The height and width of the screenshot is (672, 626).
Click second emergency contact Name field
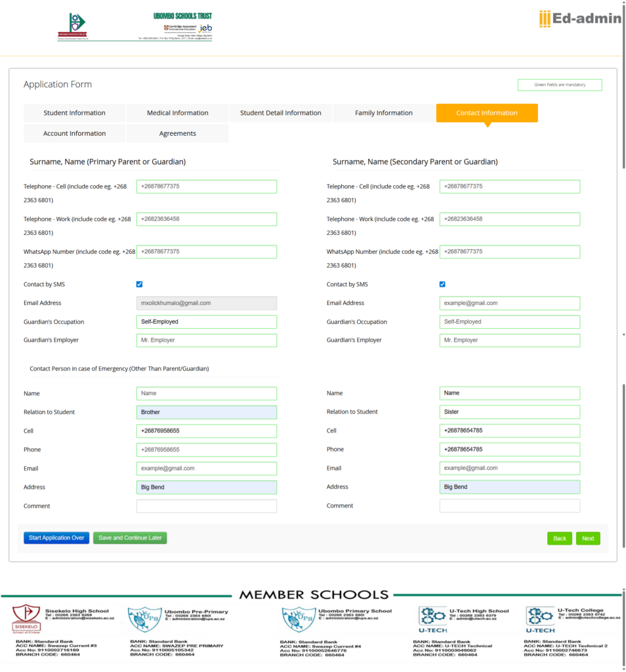click(509, 393)
